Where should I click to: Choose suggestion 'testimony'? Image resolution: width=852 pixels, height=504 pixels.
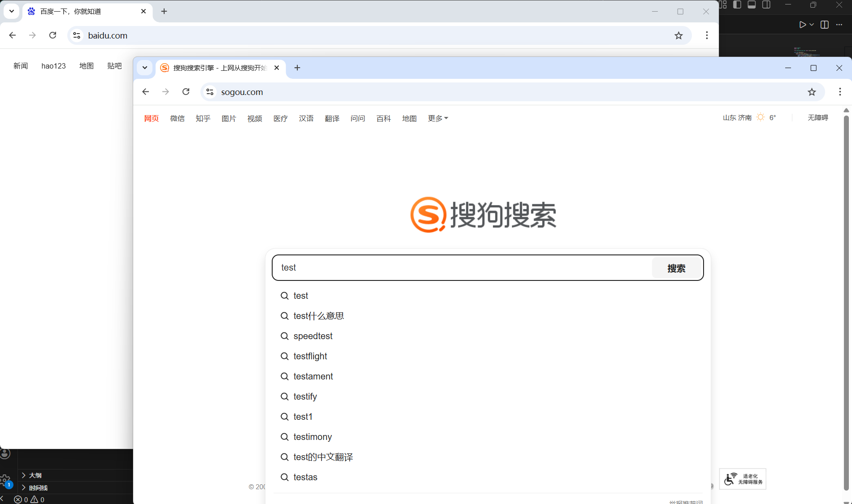coord(313,437)
